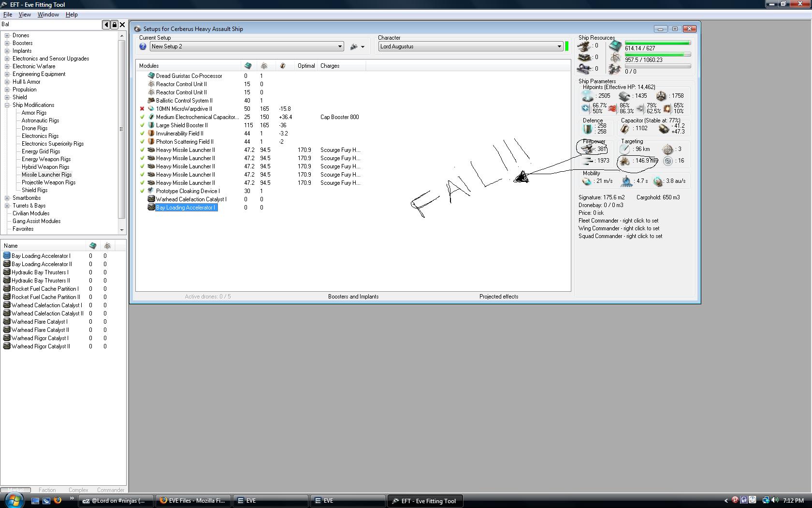This screenshot has width=812, height=508.
Task: Click the Warhead Rigor Catalyst II item icon
Action: click(7, 346)
